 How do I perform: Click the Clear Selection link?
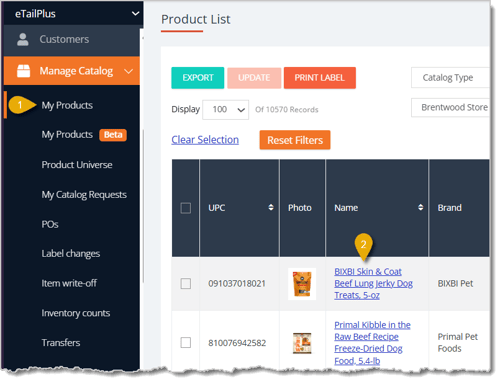(x=205, y=140)
